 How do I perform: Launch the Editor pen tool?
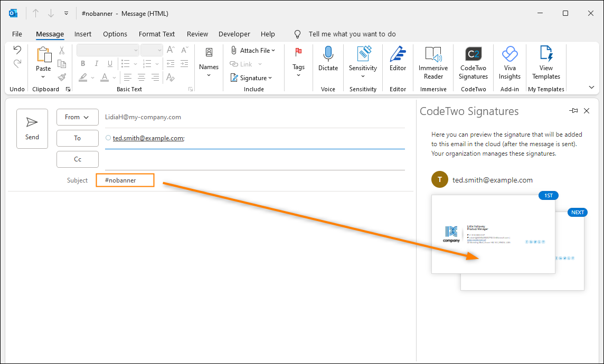(x=398, y=59)
